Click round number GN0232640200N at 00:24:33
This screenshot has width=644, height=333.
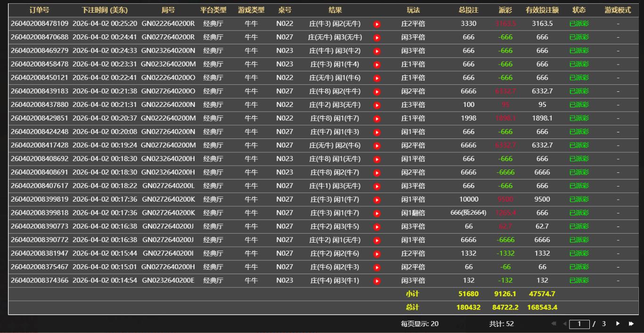click(x=168, y=51)
